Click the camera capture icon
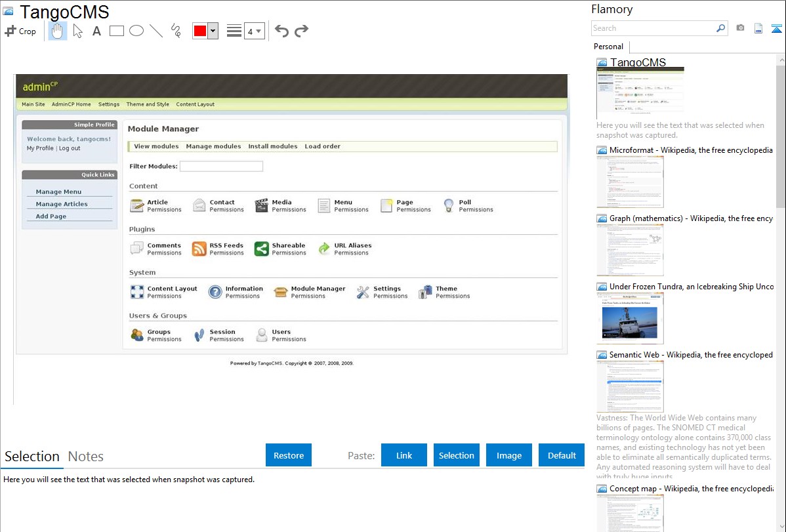 [x=740, y=28]
